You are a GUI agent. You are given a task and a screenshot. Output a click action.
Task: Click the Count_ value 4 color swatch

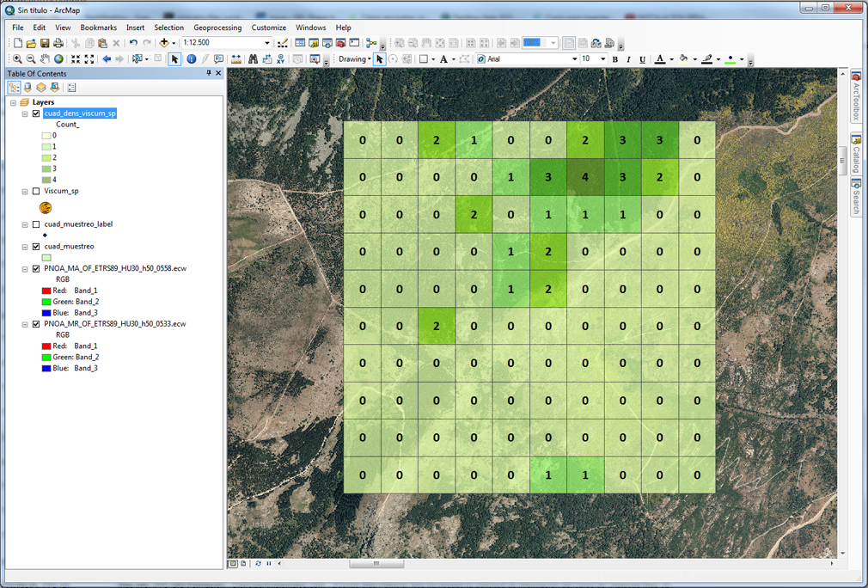click(x=46, y=180)
